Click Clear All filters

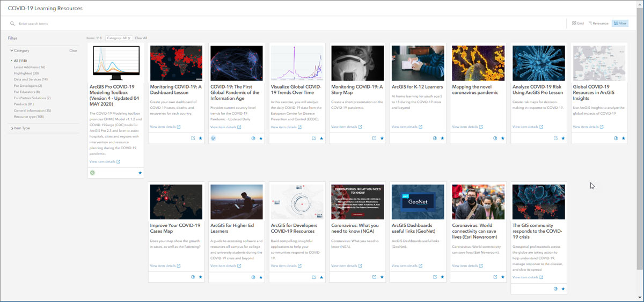point(141,38)
